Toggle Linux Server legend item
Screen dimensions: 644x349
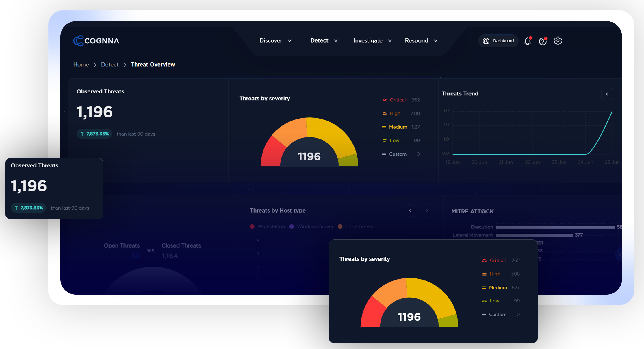356,226
